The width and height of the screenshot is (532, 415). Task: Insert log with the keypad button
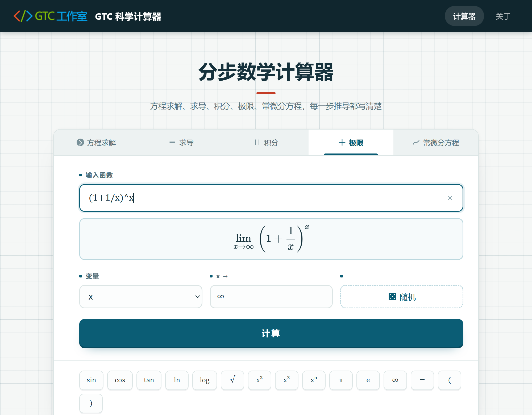(205, 380)
